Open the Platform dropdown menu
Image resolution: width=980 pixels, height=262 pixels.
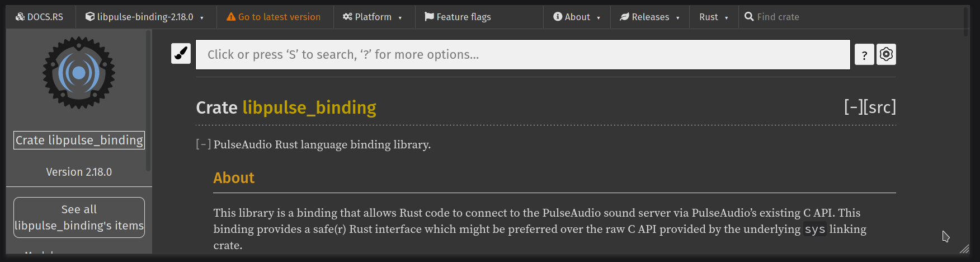click(x=373, y=17)
